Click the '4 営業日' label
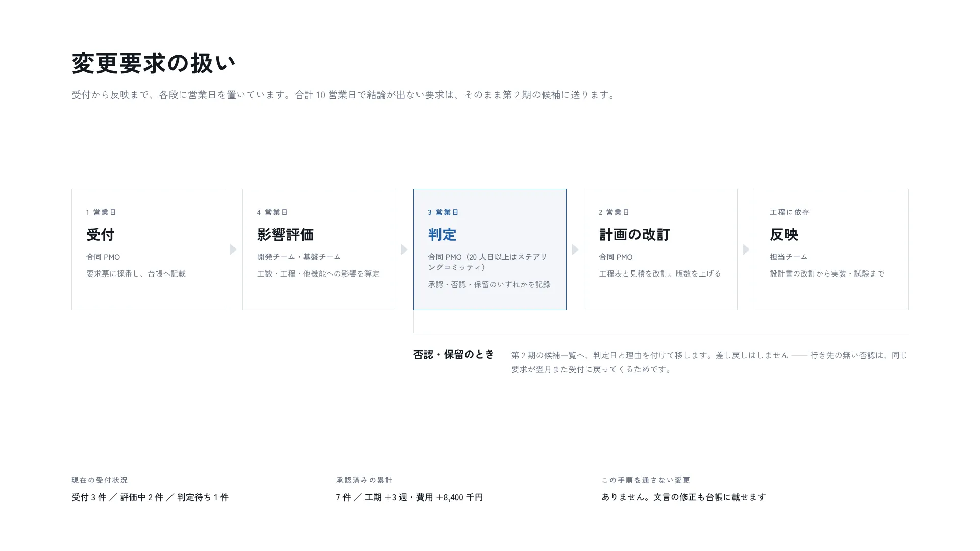Screen dimensions: 980x551 273,212
